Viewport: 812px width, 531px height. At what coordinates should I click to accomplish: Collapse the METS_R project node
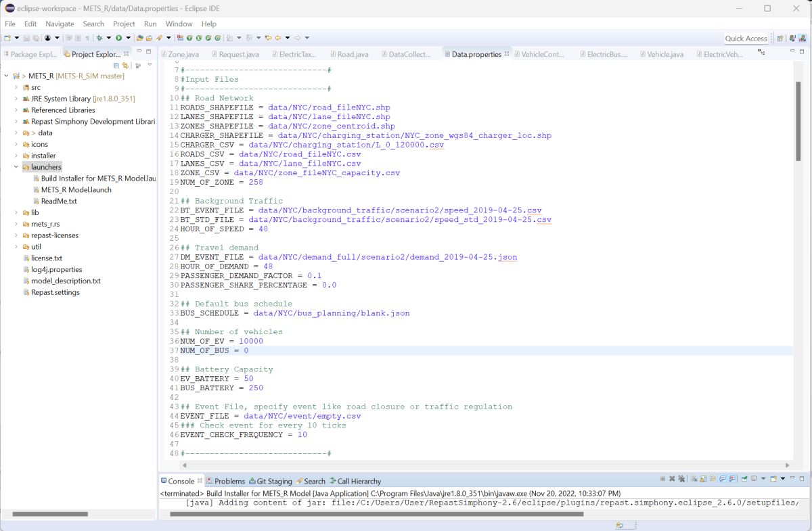point(6,76)
